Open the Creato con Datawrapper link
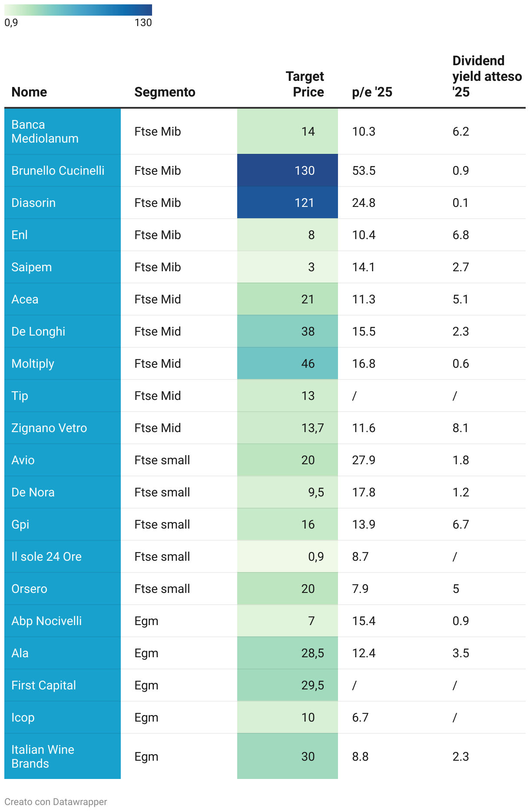Viewport: 530px width, 812px height. tap(56, 802)
